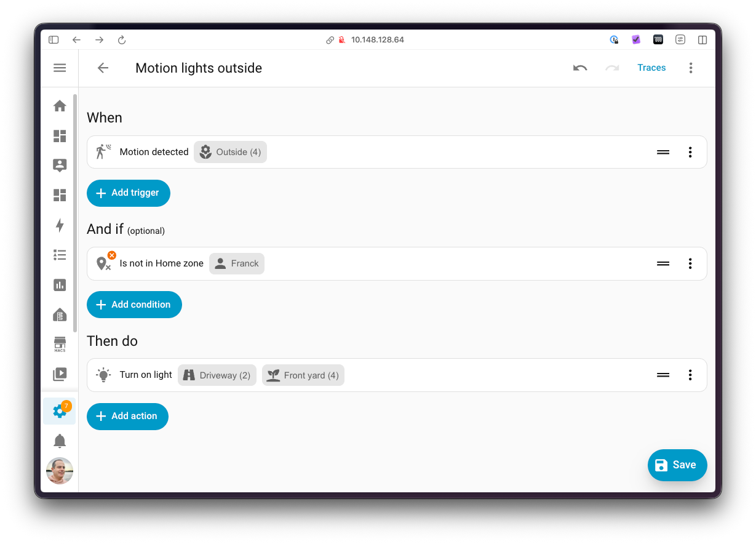
Task: Click the motion walking icon in trigger
Action: (x=103, y=151)
